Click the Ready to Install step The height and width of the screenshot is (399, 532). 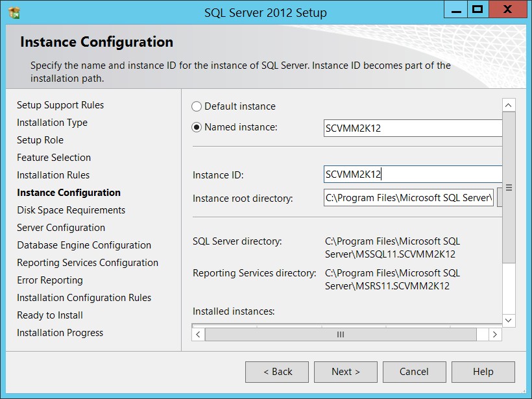50,315
